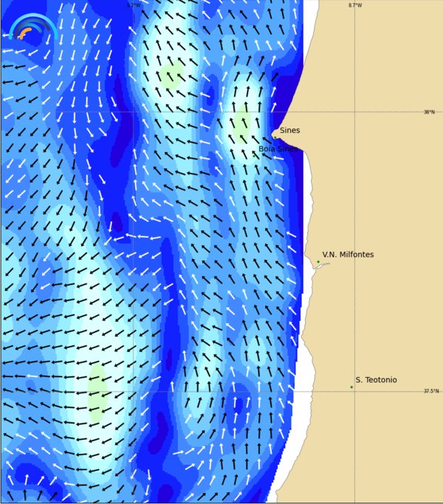Click the Sines location label

(289, 131)
